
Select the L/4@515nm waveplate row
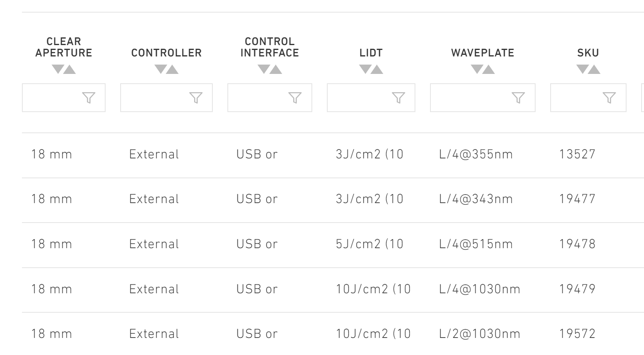point(333,245)
